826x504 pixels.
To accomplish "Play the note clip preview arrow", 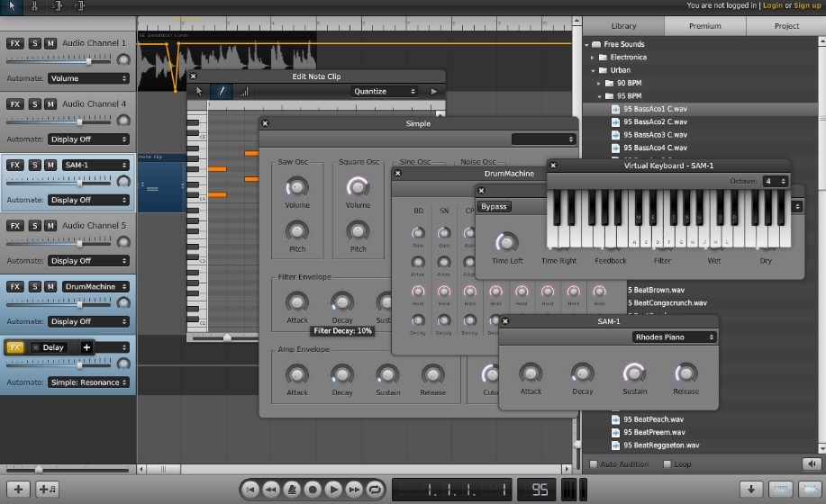I will pos(434,92).
